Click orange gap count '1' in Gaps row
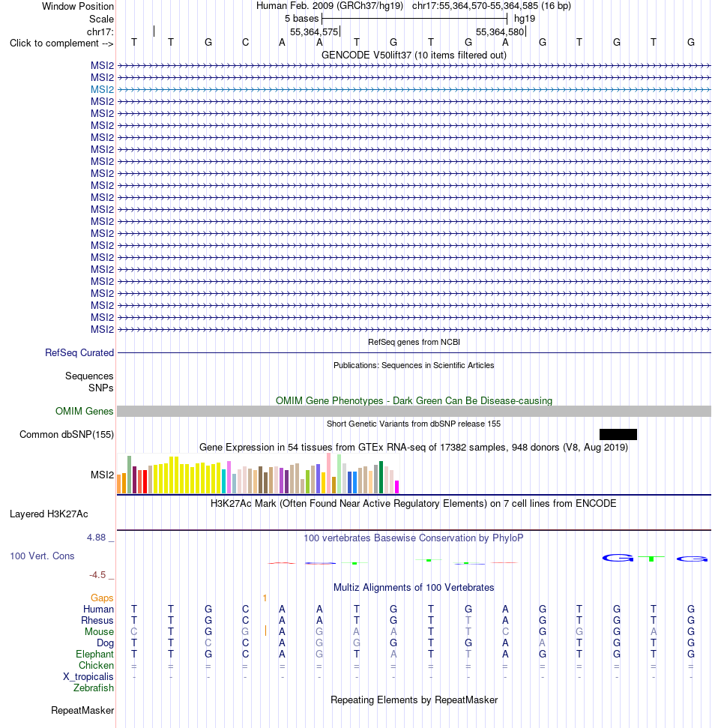712x728 pixels. click(265, 598)
